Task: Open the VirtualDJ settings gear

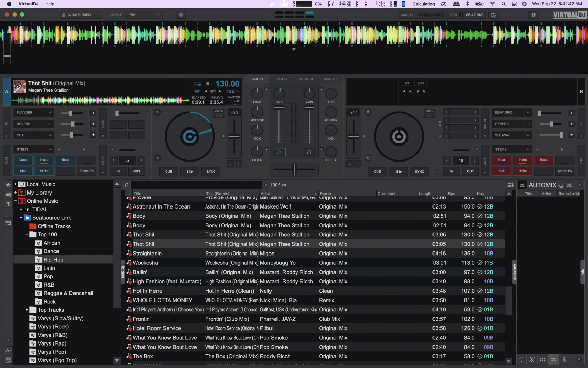Action: tap(533, 15)
